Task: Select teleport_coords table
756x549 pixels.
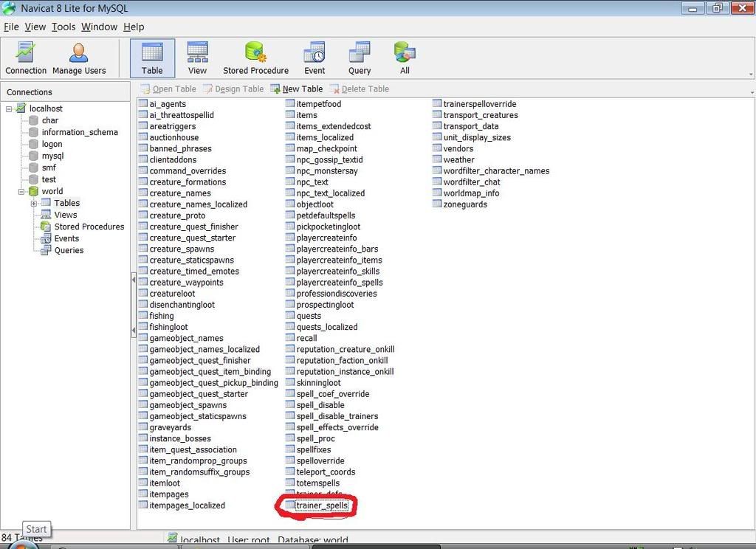Action: pos(320,472)
